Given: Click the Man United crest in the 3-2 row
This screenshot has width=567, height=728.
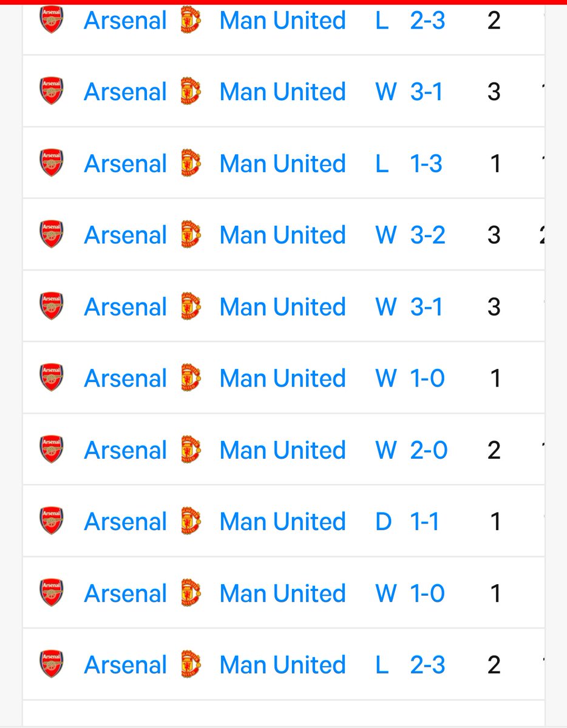Looking at the screenshot, I should [x=191, y=235].
